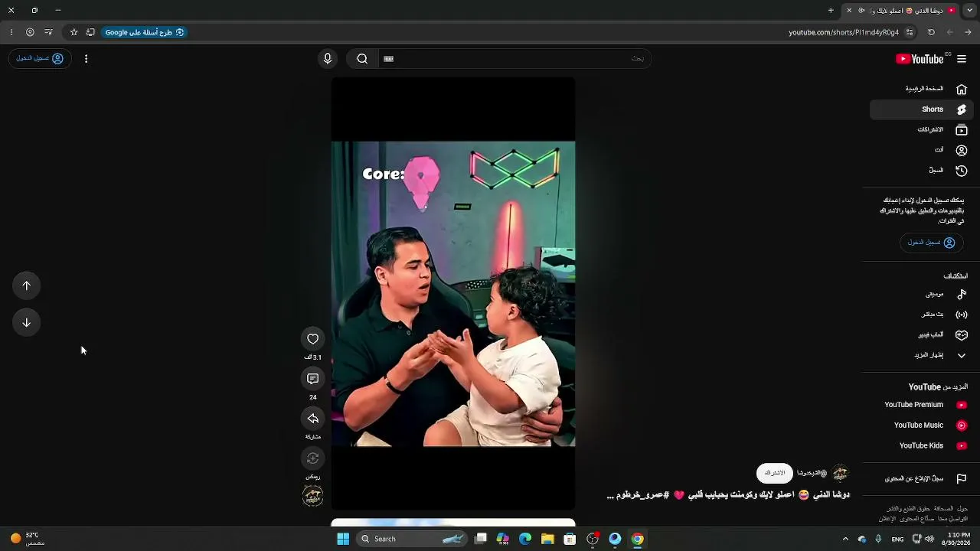Open Live streams in the sidebar
980x551 pixels.
tap(922, 315)
